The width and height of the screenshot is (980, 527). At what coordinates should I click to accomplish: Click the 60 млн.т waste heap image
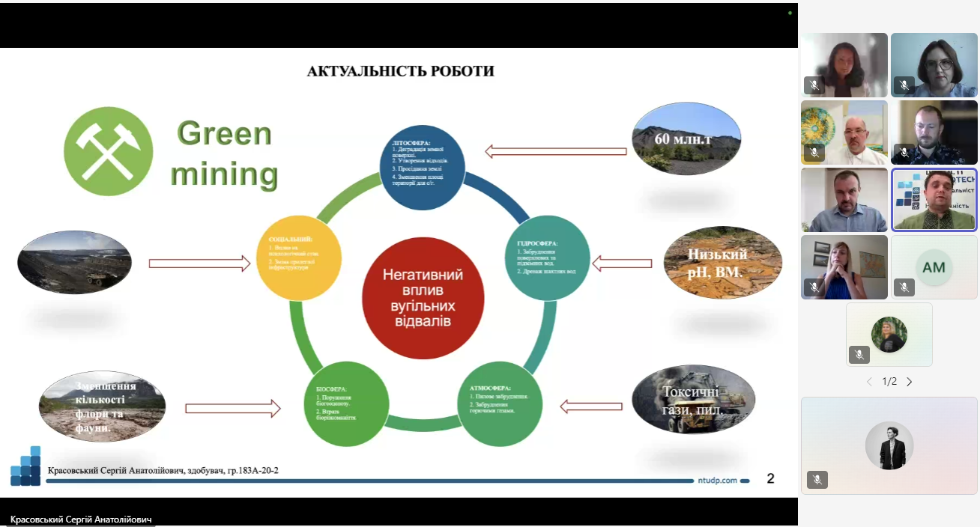(686, 139)
